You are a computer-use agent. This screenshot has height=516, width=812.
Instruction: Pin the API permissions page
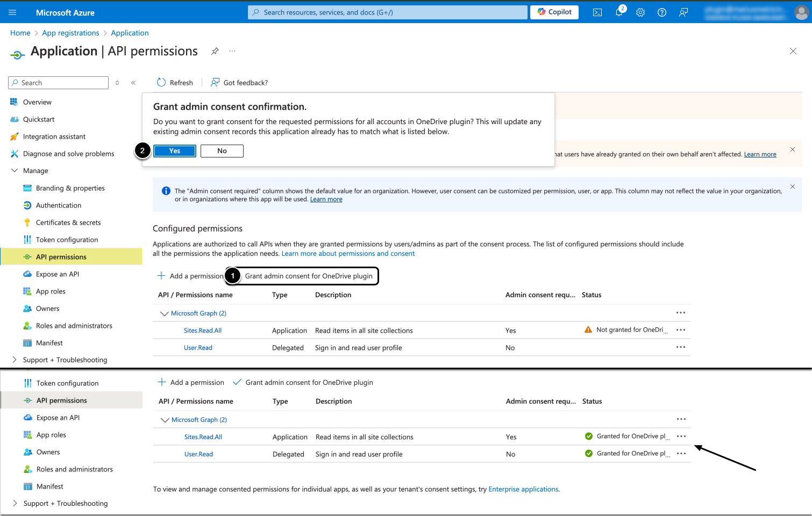215,51
